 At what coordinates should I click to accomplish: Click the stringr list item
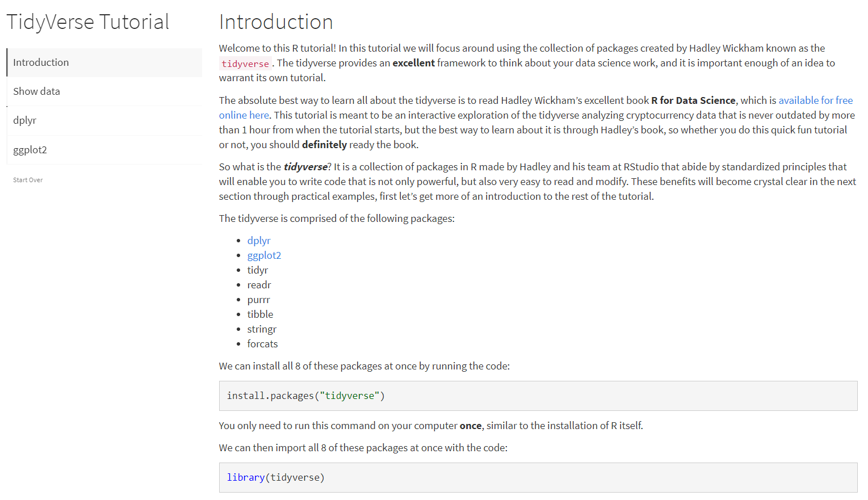click(262, 329)
